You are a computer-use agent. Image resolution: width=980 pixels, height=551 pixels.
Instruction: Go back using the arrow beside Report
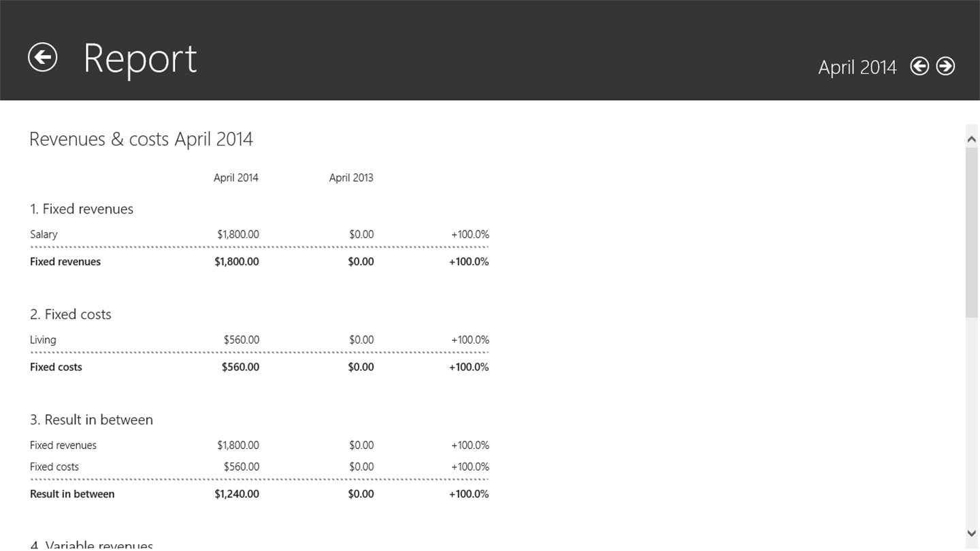(x=42, y=57)
